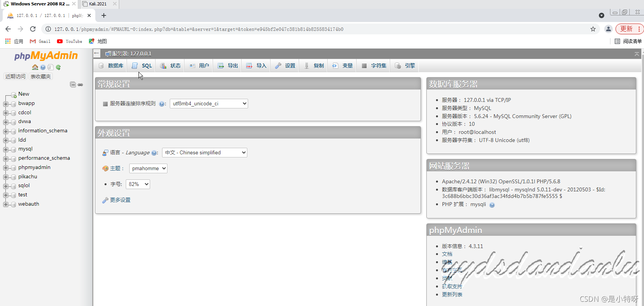Expand the bwapp database node
This screenshot has width=644, height=306.
(x=6, y=104)
